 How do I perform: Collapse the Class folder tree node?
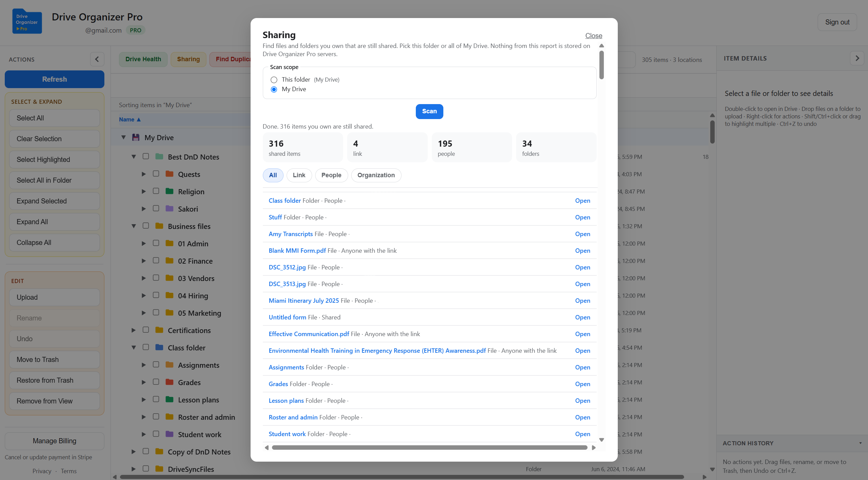[134, 348]
